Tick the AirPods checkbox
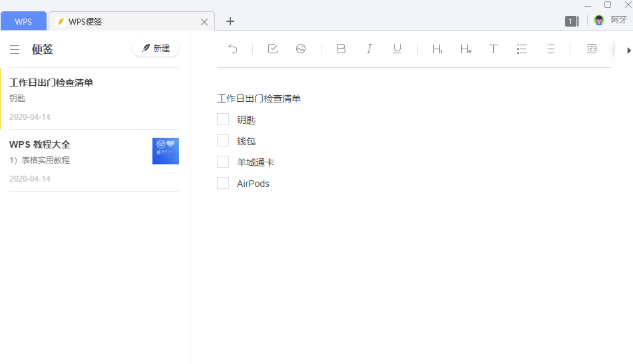633x364 pixels. tap(223, 184)
